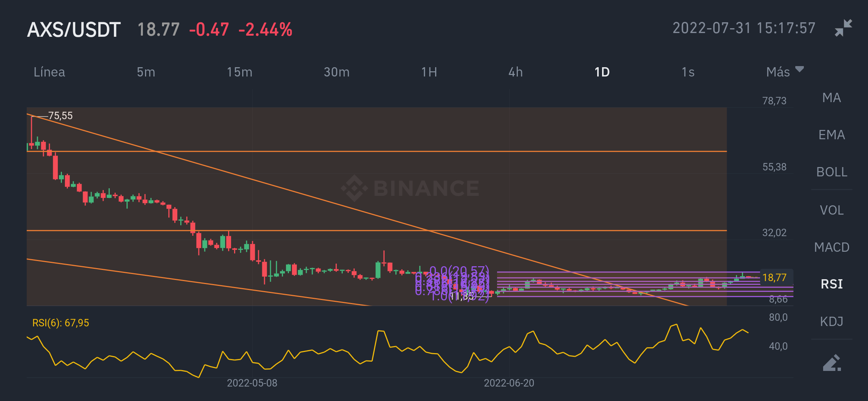Open the drawing tools pencil icon
The width and height of the screenshot is (868, 401).
[x=832, y=363]
